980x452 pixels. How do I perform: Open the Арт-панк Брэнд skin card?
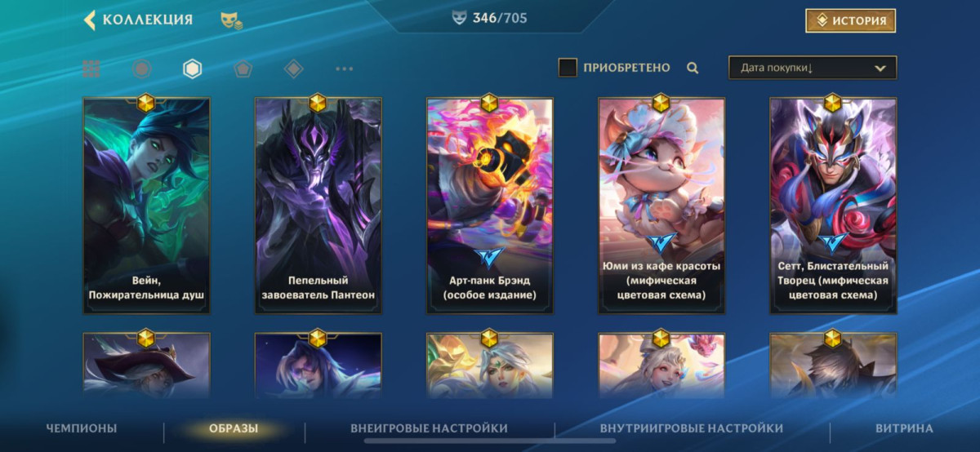click(x=490, y=206)
